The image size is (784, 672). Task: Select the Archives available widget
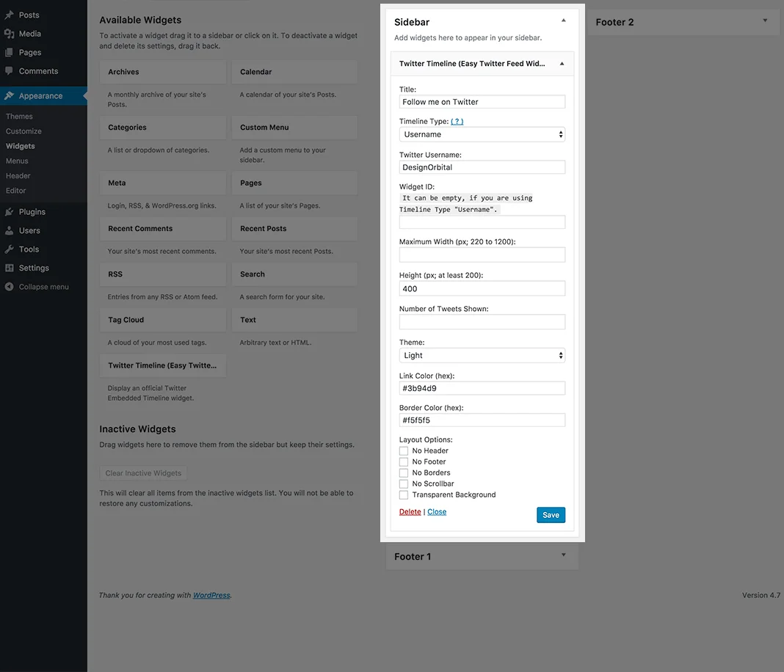click(162, 72)
